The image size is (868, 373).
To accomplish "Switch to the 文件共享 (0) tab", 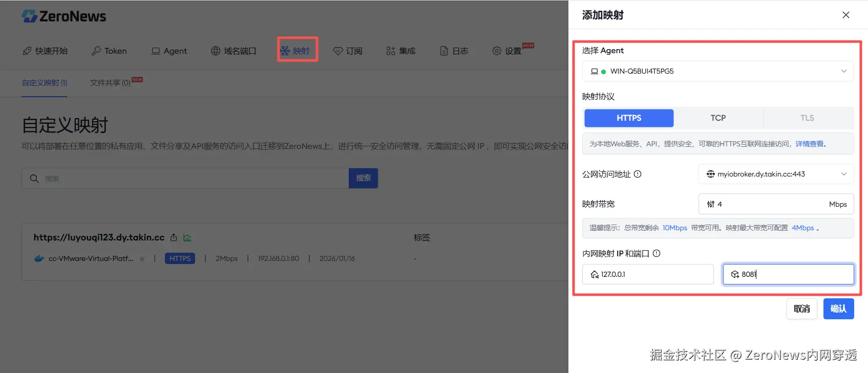I will tap(110, 82).
